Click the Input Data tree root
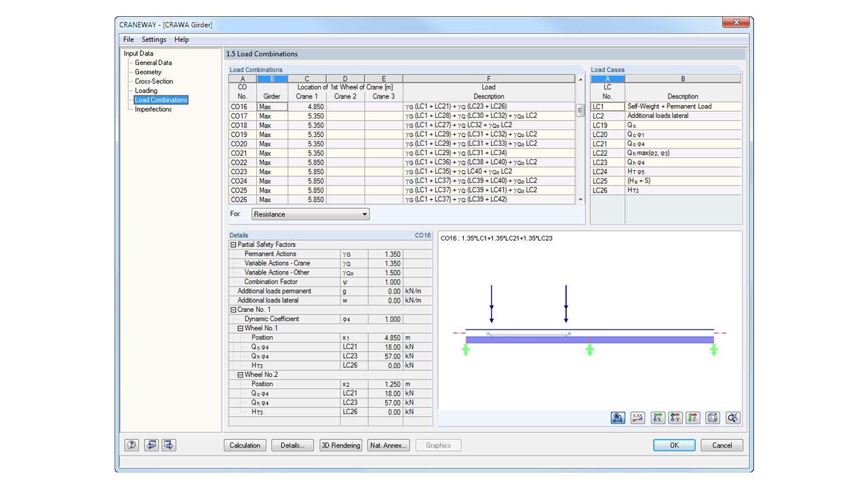This screenshot has width=868, height=488. click(138, 54)
